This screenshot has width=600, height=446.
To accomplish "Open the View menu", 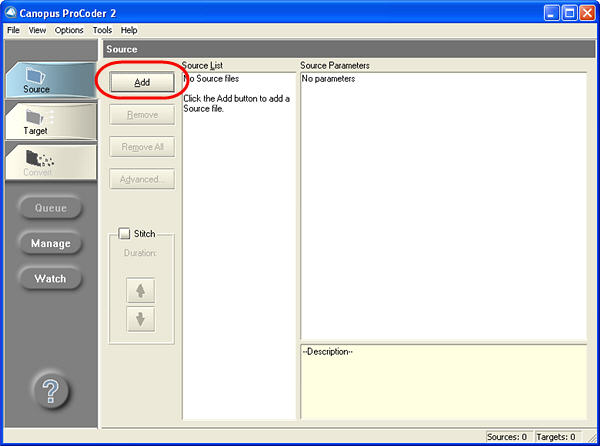I will pos(37,30).
